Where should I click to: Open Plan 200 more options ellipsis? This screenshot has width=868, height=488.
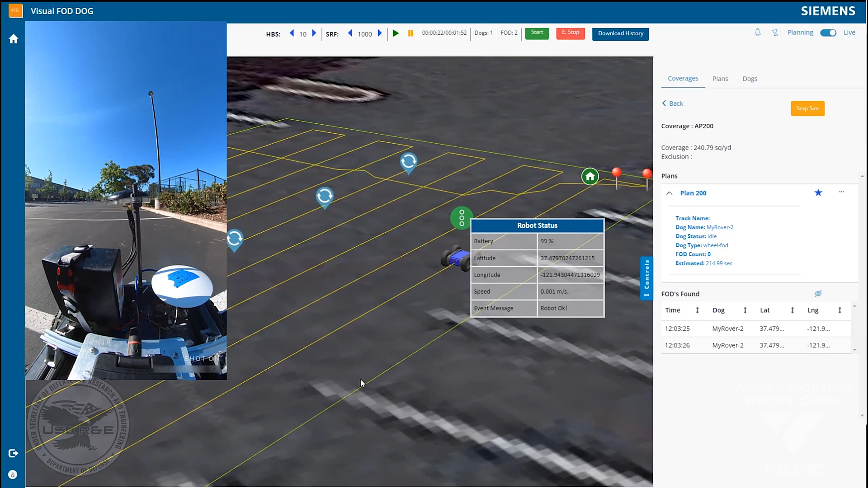(841, 192)
